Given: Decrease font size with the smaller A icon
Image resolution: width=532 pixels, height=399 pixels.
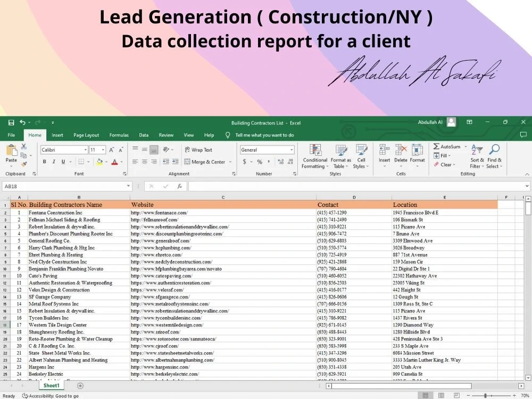Looking at the screenshot, I should click(121, 149).
